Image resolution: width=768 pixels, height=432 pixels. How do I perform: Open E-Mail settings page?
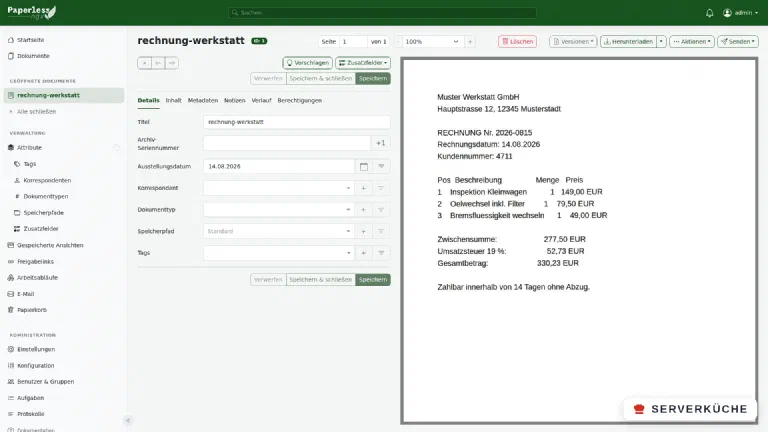point(25,294)
